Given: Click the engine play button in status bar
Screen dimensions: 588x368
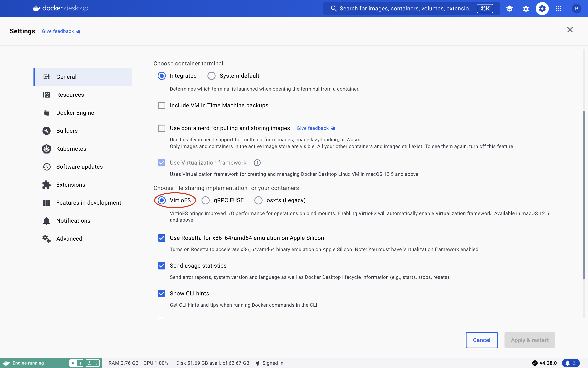Looking at the screenshot, I should [x=73, y=363].
